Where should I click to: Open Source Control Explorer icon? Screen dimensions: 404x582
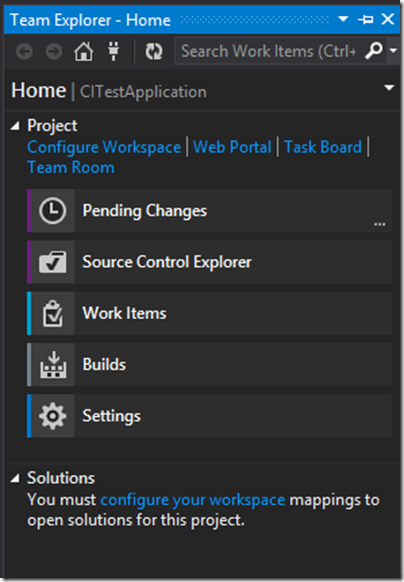tap(53, 262)
